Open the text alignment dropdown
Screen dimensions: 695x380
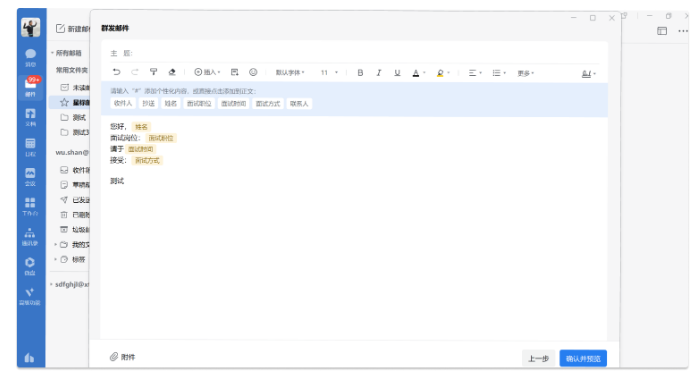click(475, 73)
